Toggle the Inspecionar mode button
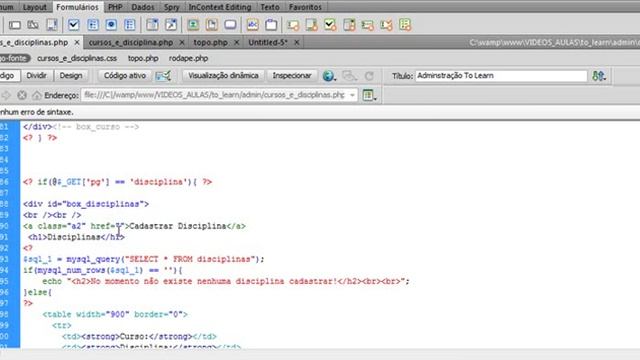The width and height of the screenshot is (640, 360). [292, 76]
